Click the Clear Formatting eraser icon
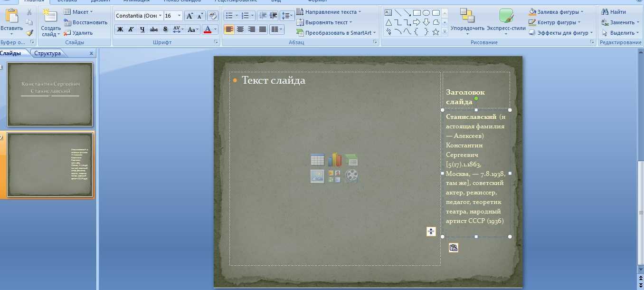644x290 pixels. [212, 16]
